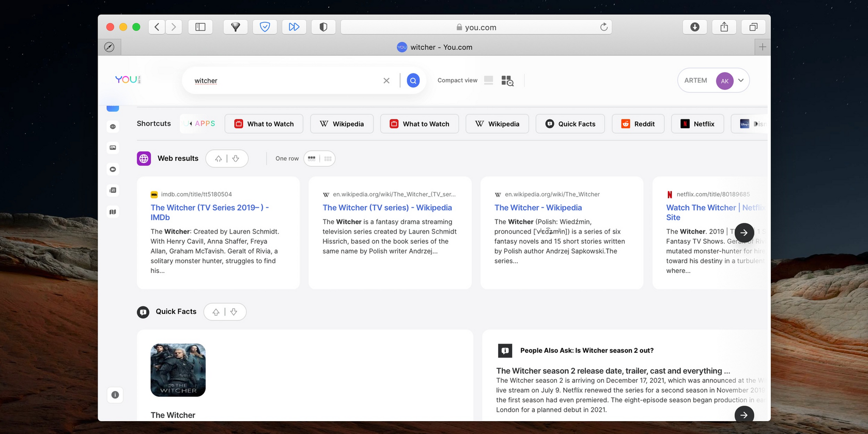Select the one-row layout option
This screenshot has height=434, width=868.
tap(312, 159)
